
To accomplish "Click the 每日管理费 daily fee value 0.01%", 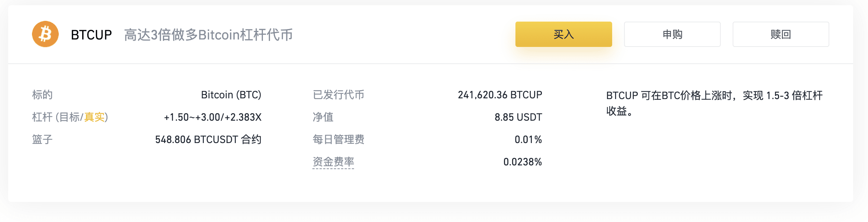I will [528, 139].
